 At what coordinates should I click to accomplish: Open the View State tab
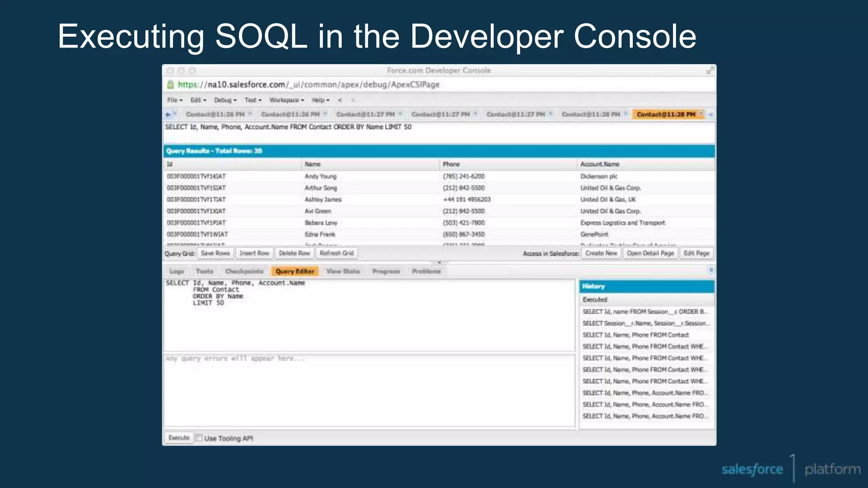(343, 271)
